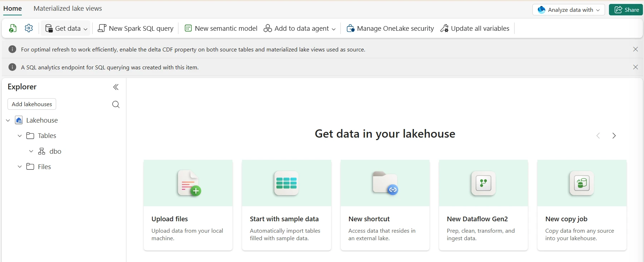Open the New shortcut card title

pyautogui.click(x=369, y=219)
